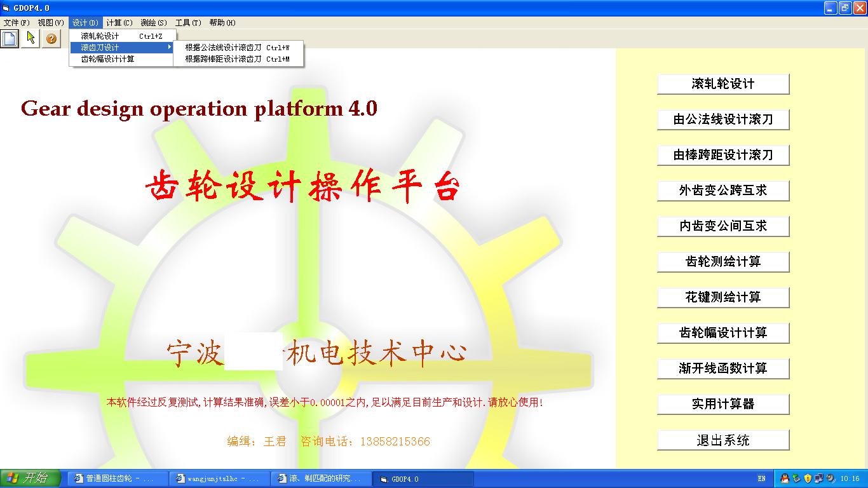Click the 开始 Start button
This screenshot has height=488, width=868.
(x=31, y=478)
